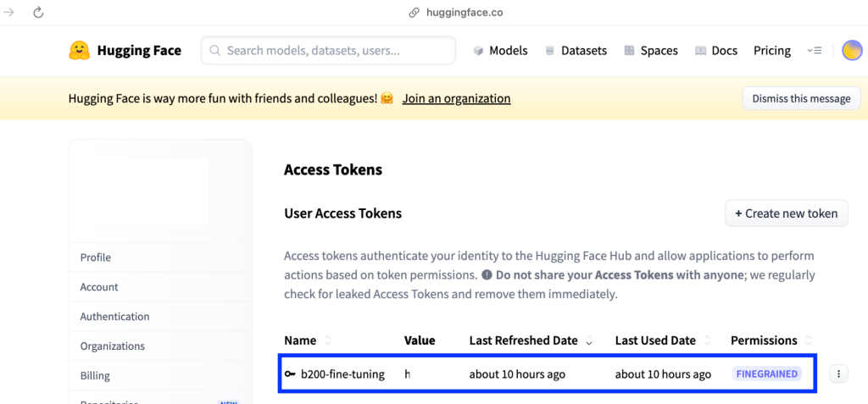Open the more-navigation list icon
The height and width of the screenshot is (404, 868).
[815, 50]
